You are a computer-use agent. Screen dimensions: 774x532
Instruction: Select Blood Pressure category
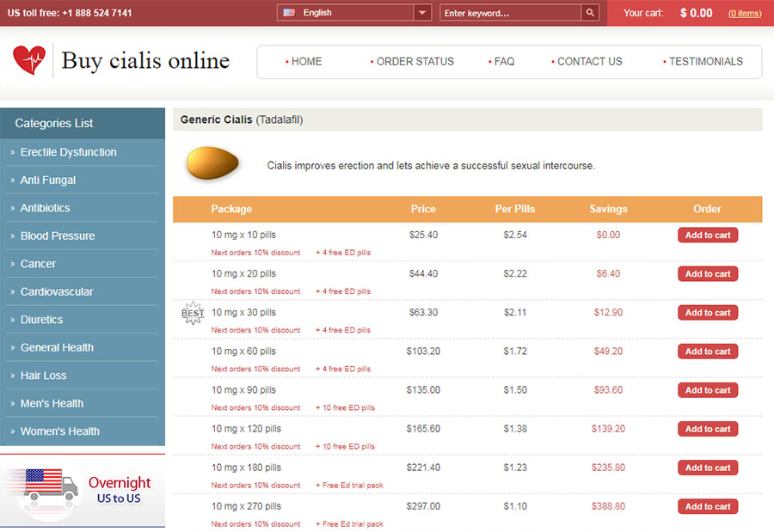coord(58,235)
